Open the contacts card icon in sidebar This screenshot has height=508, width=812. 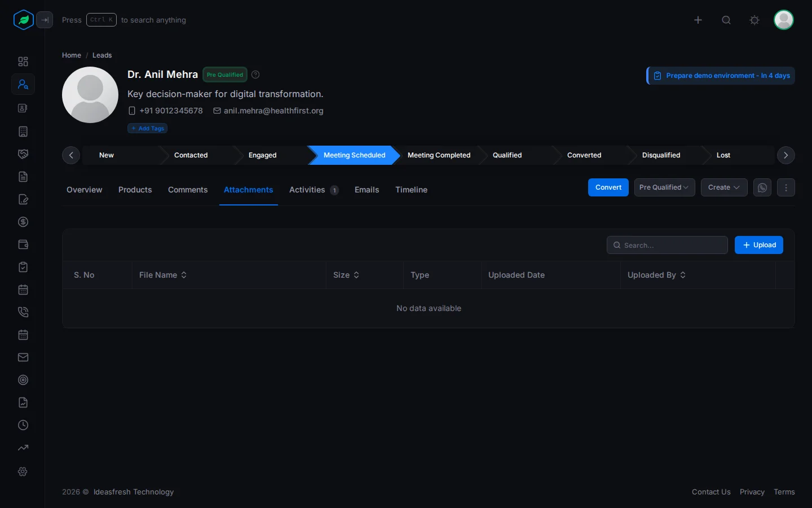pos(23,108)
